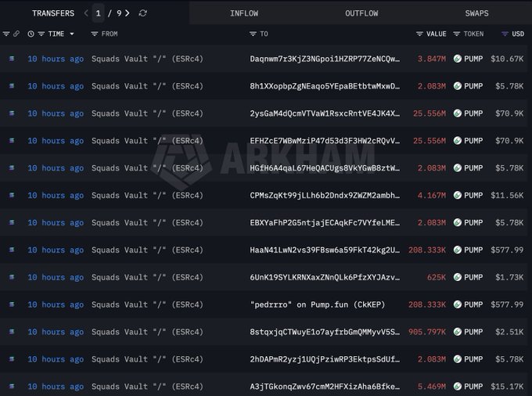Screen dimensions: 532x396
Task: Open PUMP token in the $1.73K row
Action: coord(468,277)
